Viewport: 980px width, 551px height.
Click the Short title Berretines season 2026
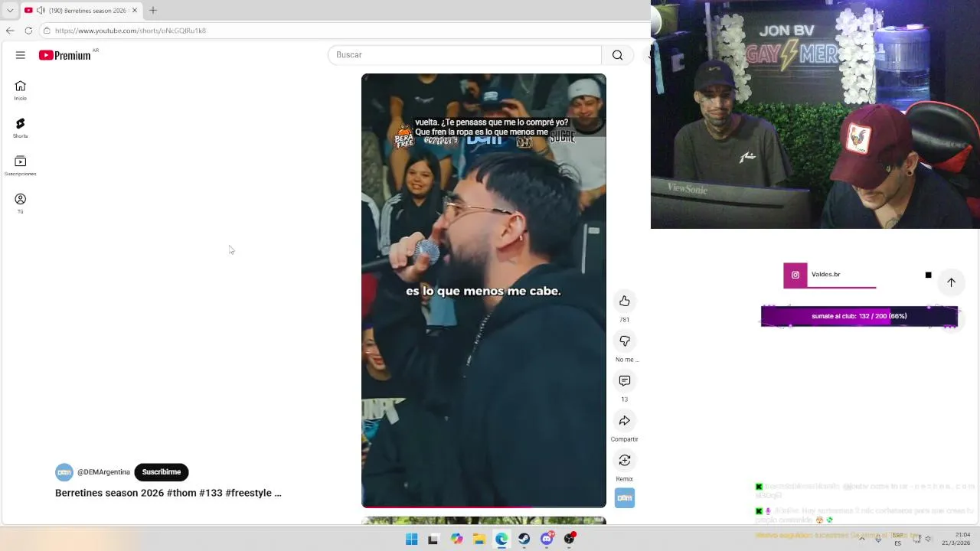168,493
